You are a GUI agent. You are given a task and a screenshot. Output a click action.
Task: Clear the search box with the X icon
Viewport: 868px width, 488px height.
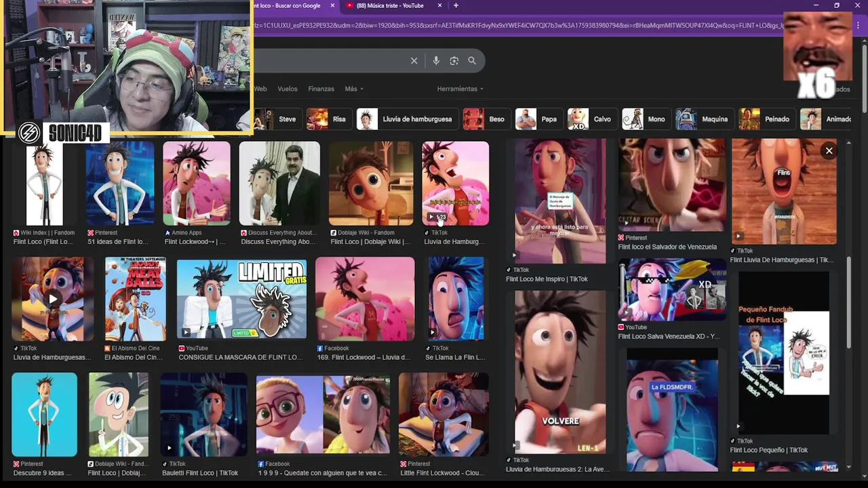pos(414,61)
